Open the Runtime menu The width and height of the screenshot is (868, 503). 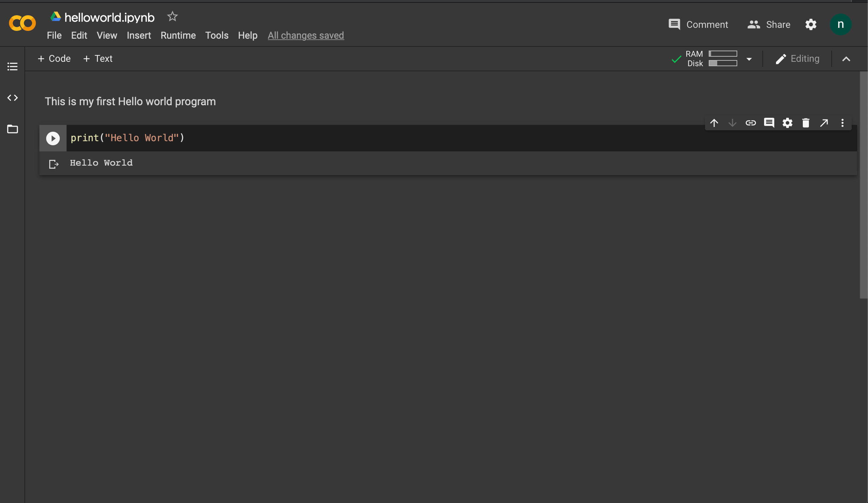point(178,35)
